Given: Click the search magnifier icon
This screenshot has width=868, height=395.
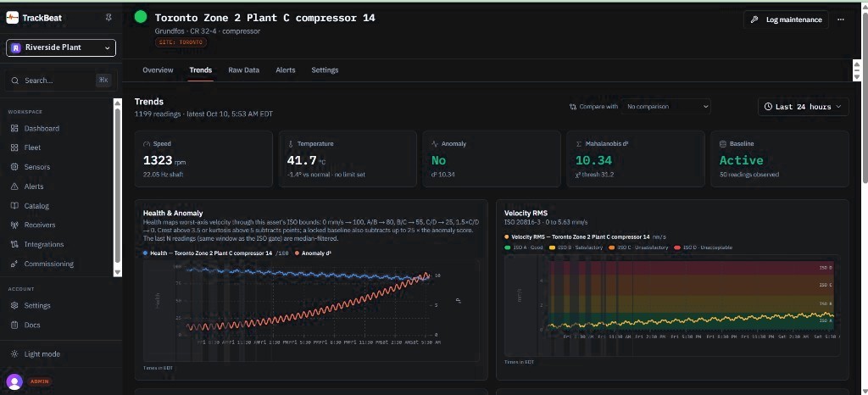Looking at the screenshot, I should (x=15, y=81).
